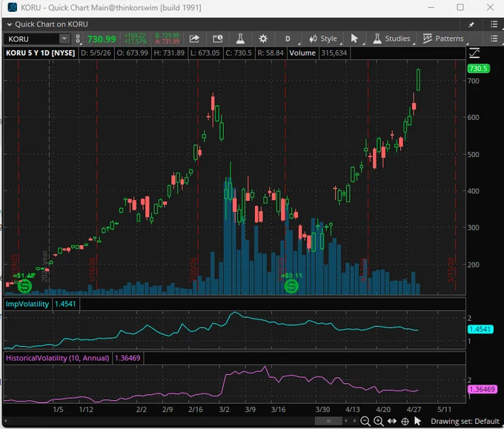Click the 1.36469 historical volatility bubble
Screen dimensions: 504x429
483,390
